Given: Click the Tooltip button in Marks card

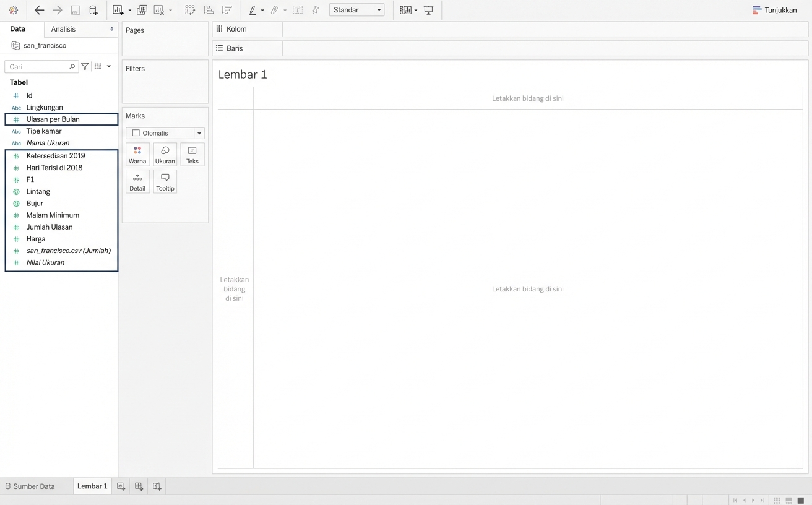Looking at the screenshot, I should (x=165, y=182).
